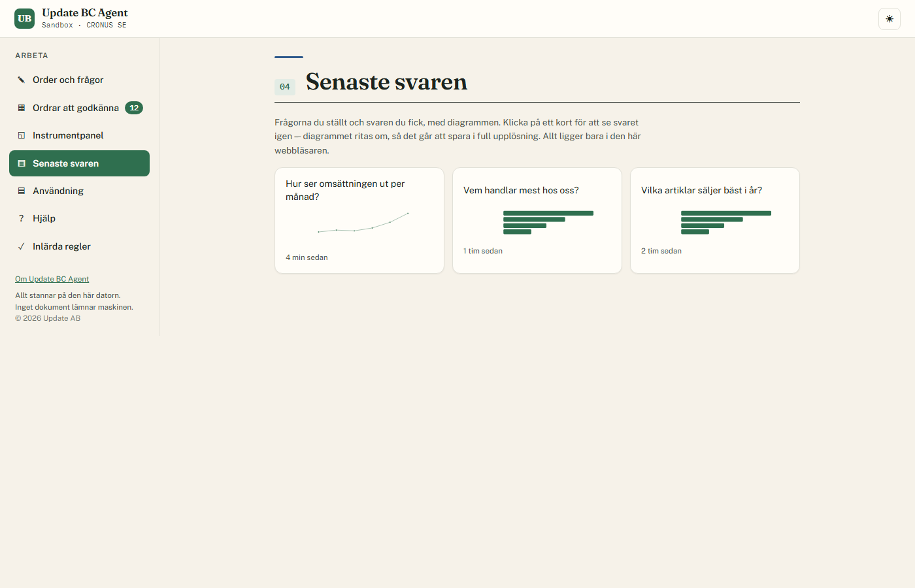Click the bar chart in 'Vem handlar mest' card
The width and height of the screenshot is (915, 588).
pos(548,222)
